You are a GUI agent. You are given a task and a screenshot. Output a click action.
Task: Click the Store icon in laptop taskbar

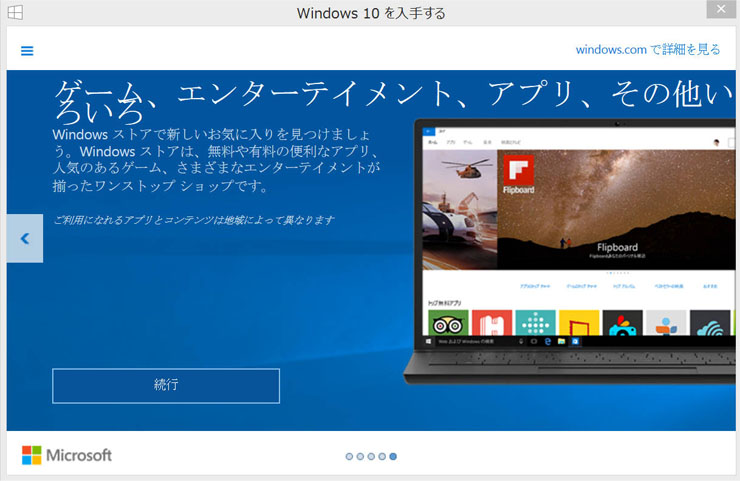coord(575,341)
